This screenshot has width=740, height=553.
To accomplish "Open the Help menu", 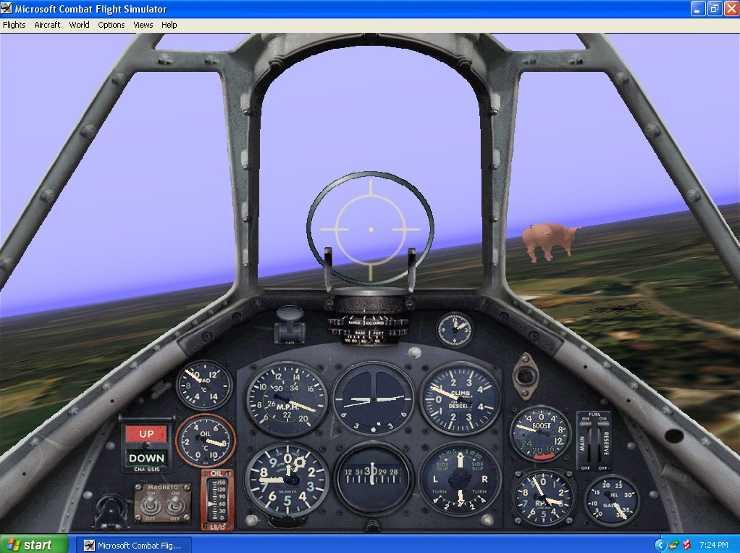I will tap(169, 25).
